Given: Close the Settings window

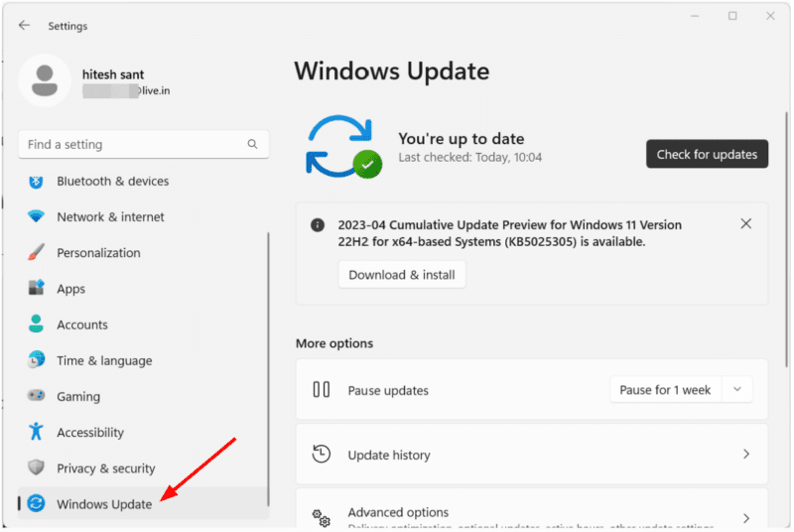Looking at the screenshot, I should point(770,16).
